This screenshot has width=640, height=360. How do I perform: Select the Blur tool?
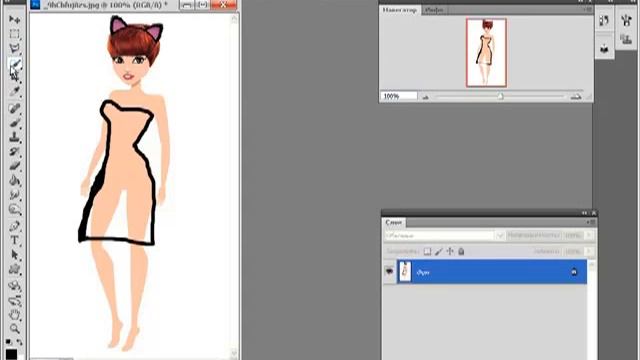[14, 195]
